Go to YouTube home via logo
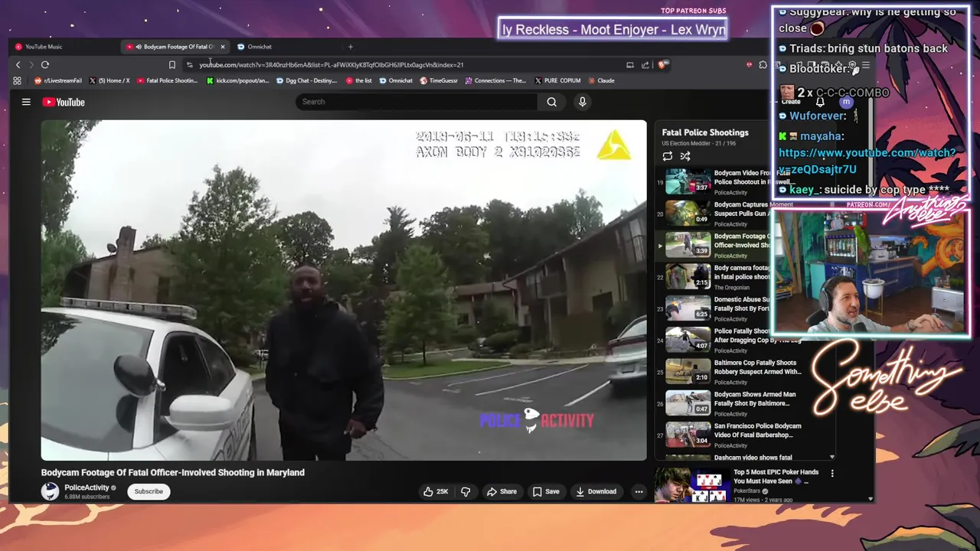Image resolution: width=980 pixels, height=551 pixels. [x=63, y=102]
